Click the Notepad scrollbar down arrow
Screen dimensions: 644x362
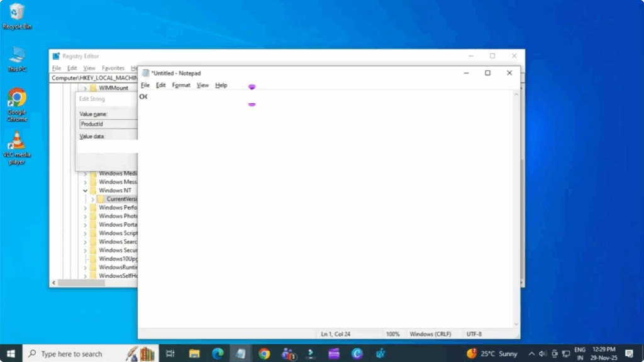[516, 324]
